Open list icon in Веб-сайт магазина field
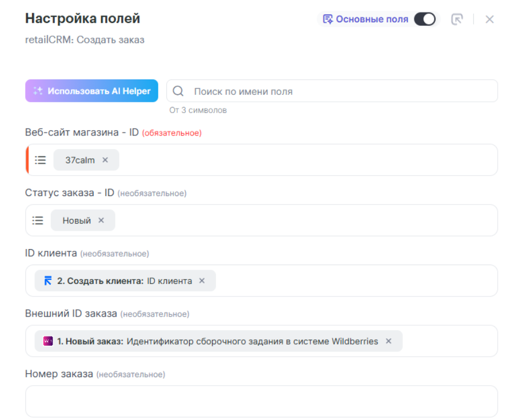The width and height of the screenshot is (511, 420). pos(41,160)
